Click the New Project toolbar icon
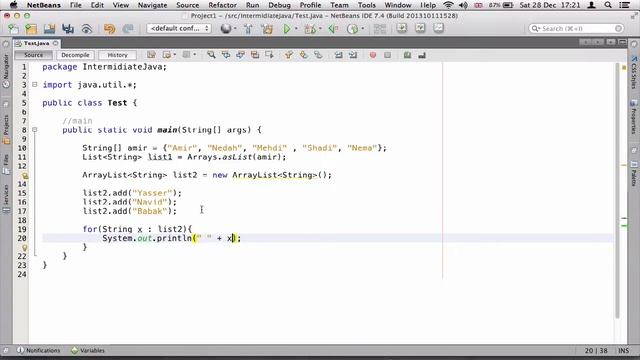640x360 pixels. coord(31,29)
